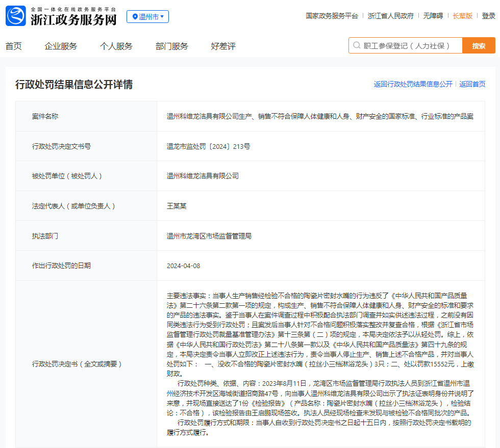This screenshot has height=448, width=500.
Task: Click the date value 2024-04-08
Action: (183, 266)
